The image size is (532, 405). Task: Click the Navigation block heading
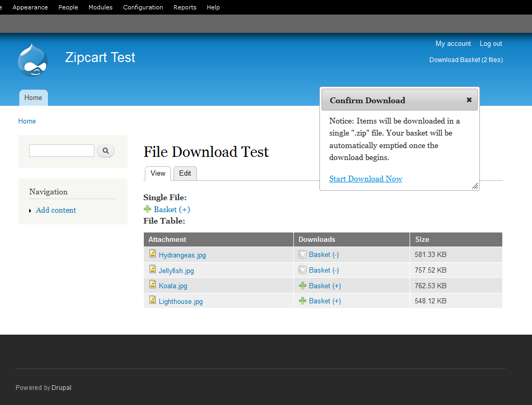(x=48, y=192)
